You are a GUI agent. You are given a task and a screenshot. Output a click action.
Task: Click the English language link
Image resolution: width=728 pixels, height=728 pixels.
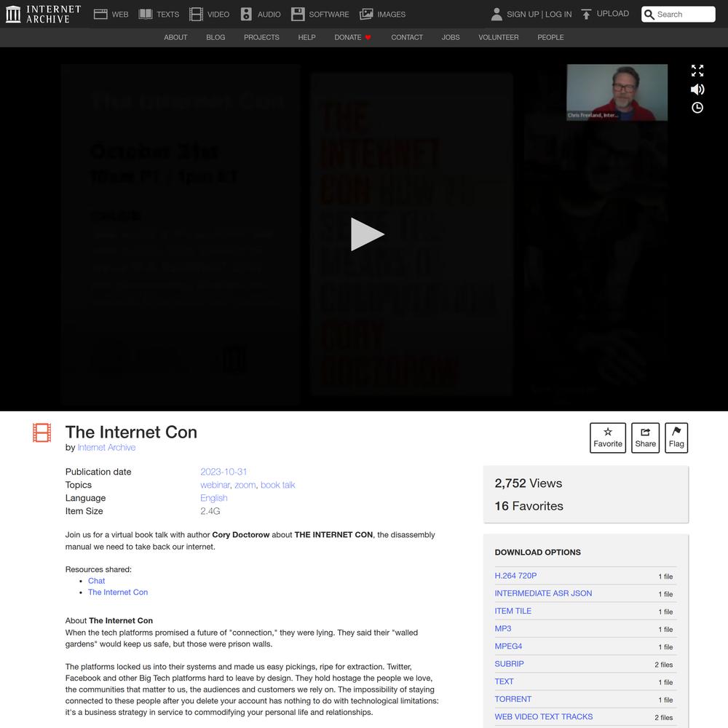click(x=213, y=498)
